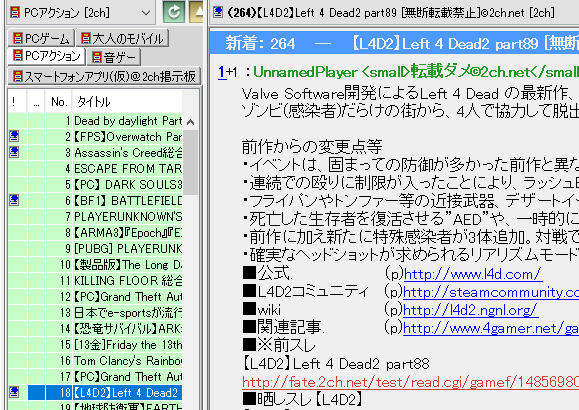The width and height of the screenshot is (579, 410).
Task: Click the ... column header
Action: 36,102
